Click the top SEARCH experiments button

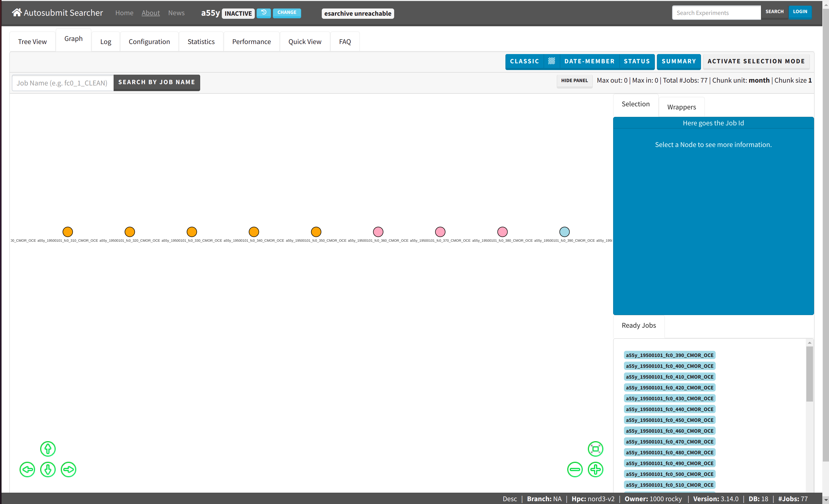point(774,12)
